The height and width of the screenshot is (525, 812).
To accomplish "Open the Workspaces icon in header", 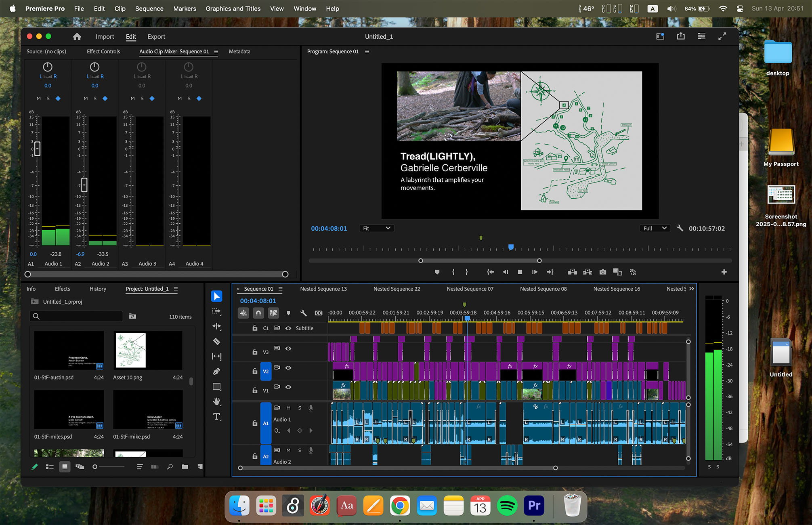I will click(660, 36).
